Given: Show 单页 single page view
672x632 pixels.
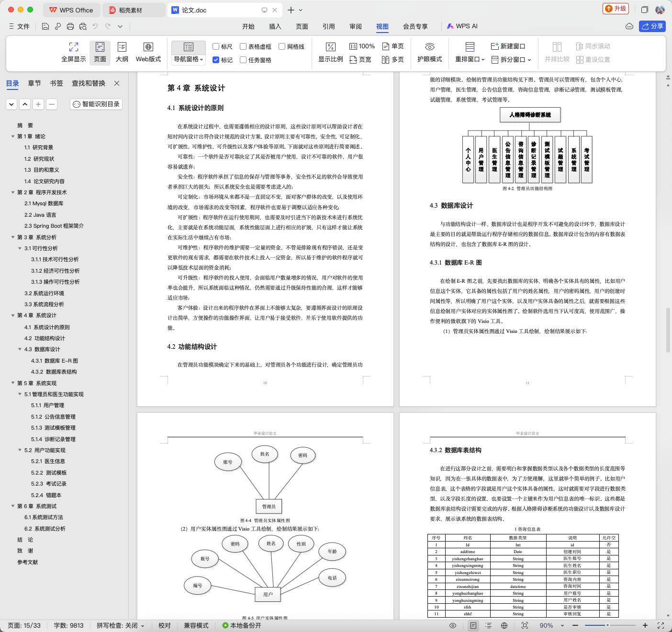Looking at the screenshot, I should coord(393,46).
